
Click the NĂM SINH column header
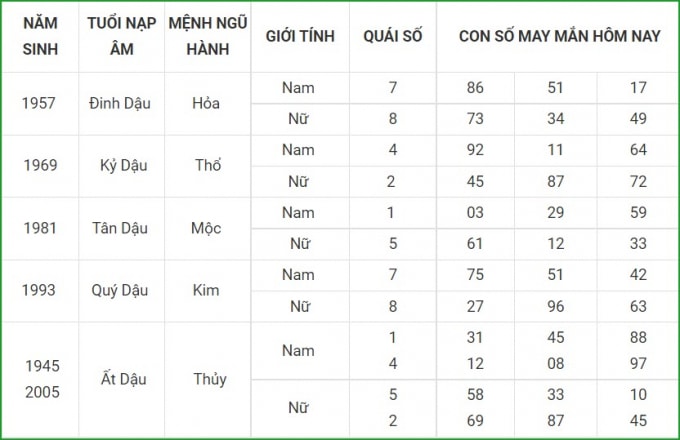tap(40, 36)
